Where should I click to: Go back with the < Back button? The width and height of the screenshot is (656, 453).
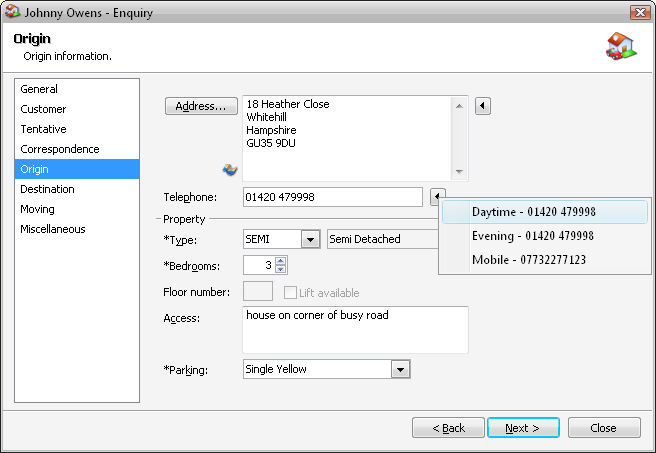click(x=448, y=428)
